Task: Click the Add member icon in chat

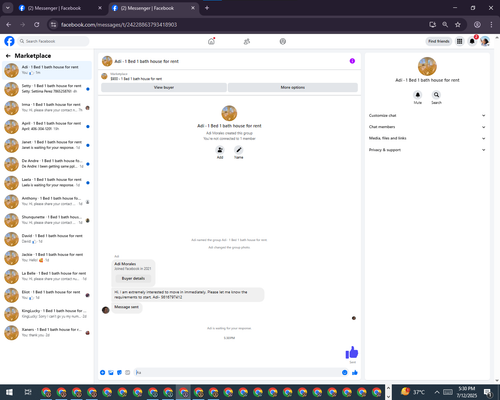Action: (x=220, y=150)
